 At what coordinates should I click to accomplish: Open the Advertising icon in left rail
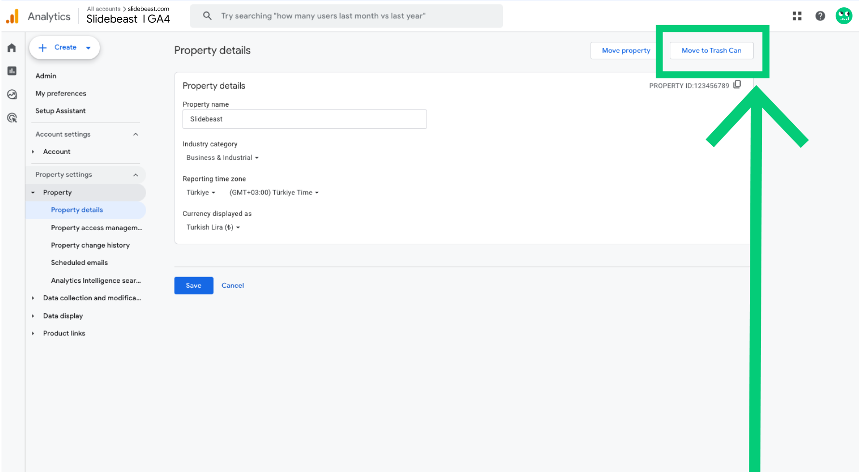pyautogui.click(x=12, y=118)
